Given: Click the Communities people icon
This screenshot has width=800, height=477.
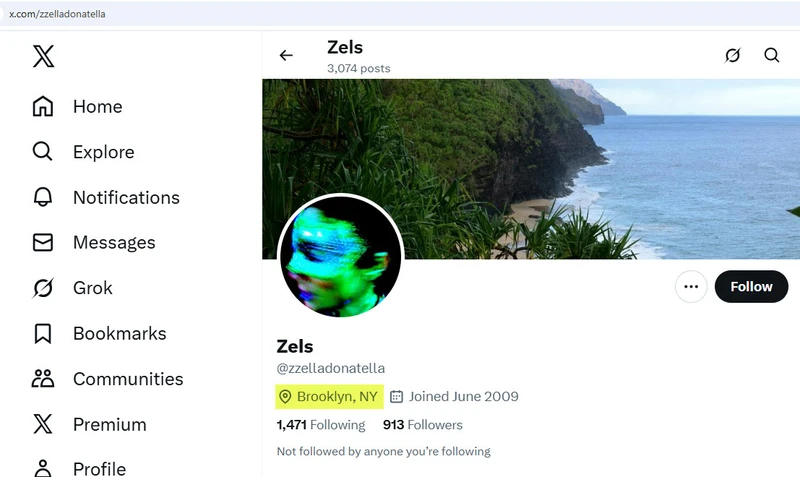Looking at the screenshot, I should 43,379.
